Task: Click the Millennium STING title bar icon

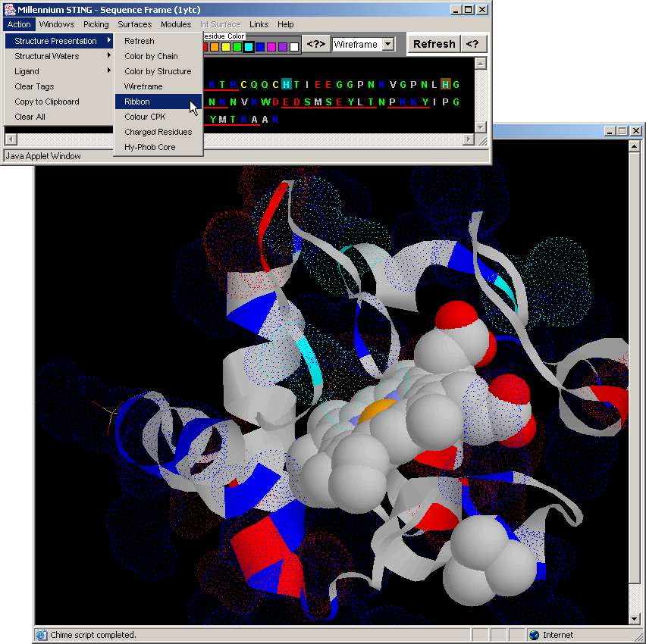Action: (x=10, y=10)
